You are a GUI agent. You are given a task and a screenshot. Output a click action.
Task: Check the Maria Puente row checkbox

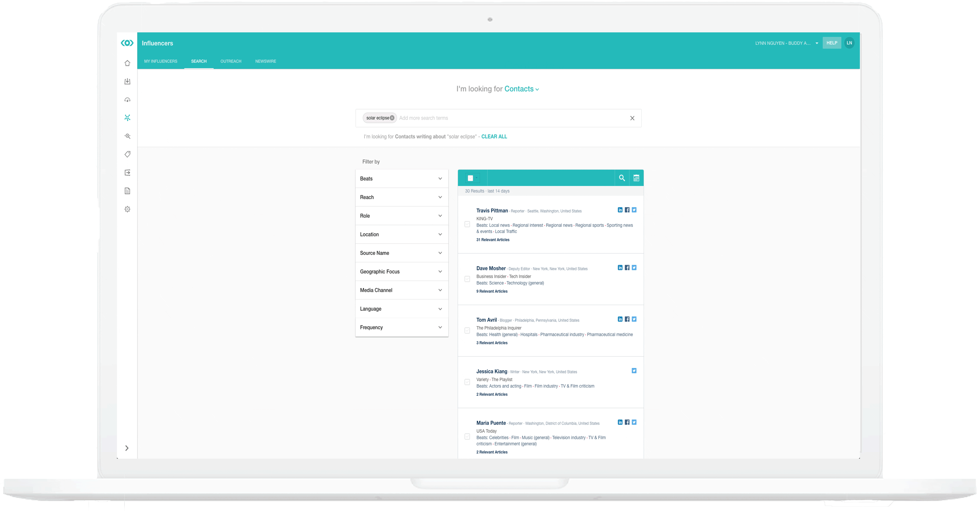pyautogui.click(x=467, y=437)
